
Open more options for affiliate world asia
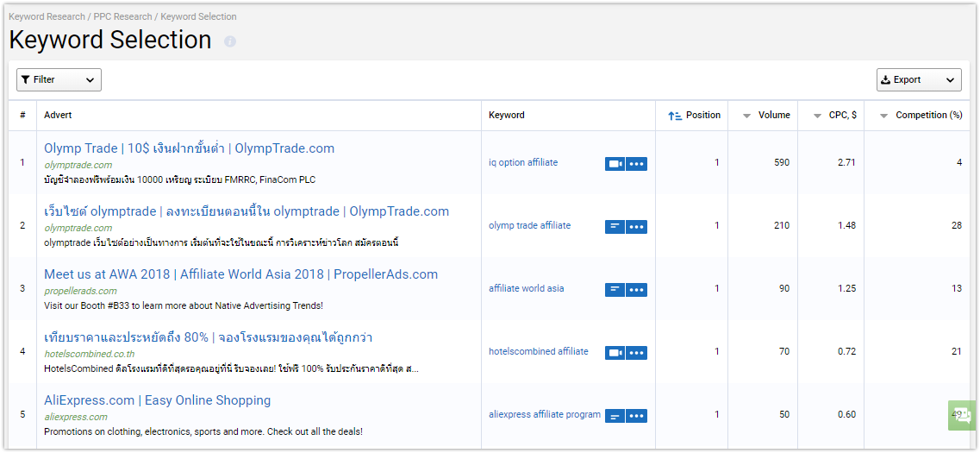pos(636,290)
